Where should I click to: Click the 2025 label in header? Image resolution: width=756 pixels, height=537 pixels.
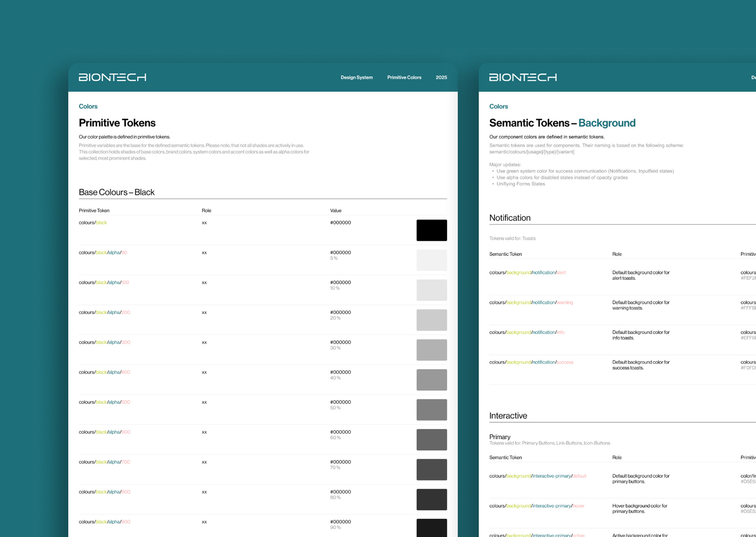click(x=441, y=78)
